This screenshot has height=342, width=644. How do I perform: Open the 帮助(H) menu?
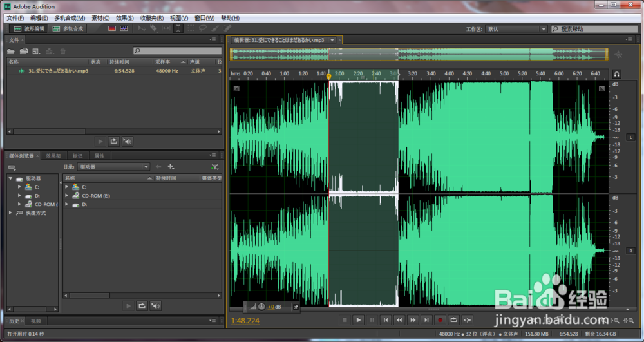tap(231, 18)
